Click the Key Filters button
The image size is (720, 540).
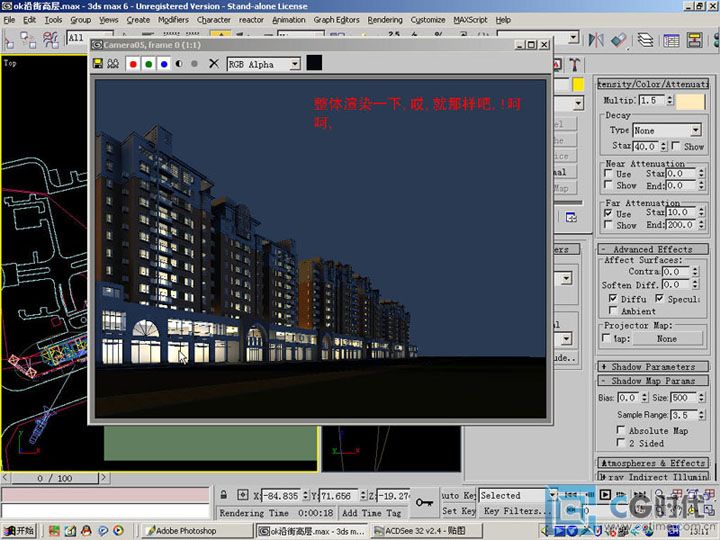coord(518,510)
